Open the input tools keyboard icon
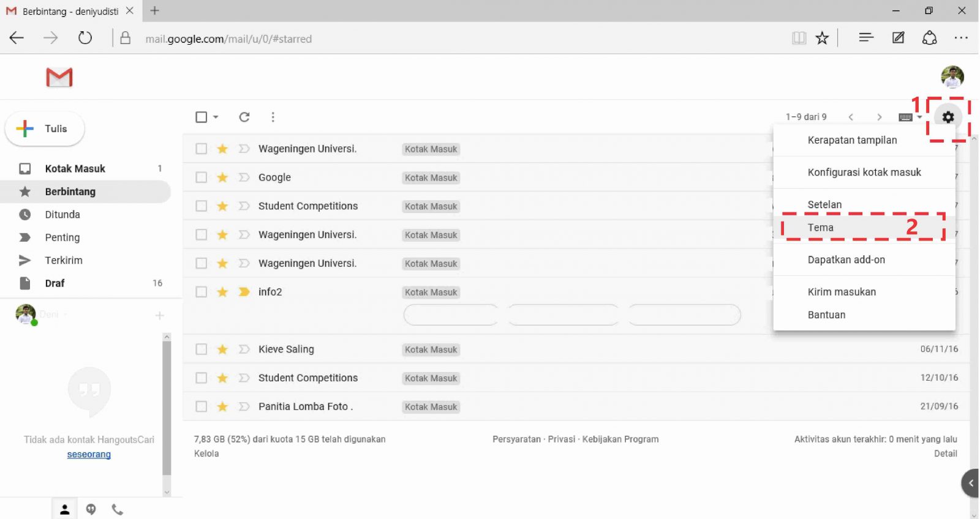This screenshot has height=519, width=980. 906,118
